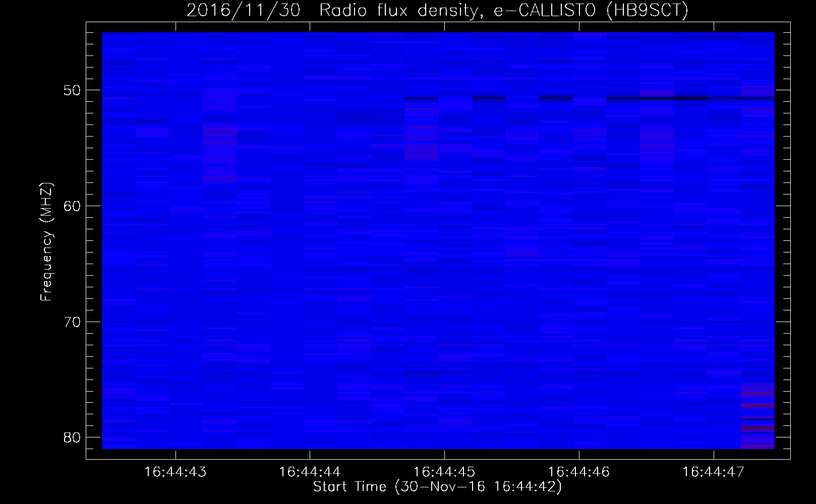Screen dimensions: 816x504
Task: Click the 16:44:44 time tick label
Action: click(310, 472)
